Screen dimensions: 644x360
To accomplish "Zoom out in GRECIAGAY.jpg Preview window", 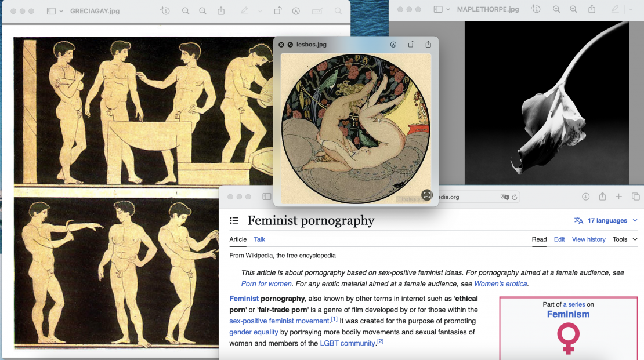I will [x=186, y=11].
